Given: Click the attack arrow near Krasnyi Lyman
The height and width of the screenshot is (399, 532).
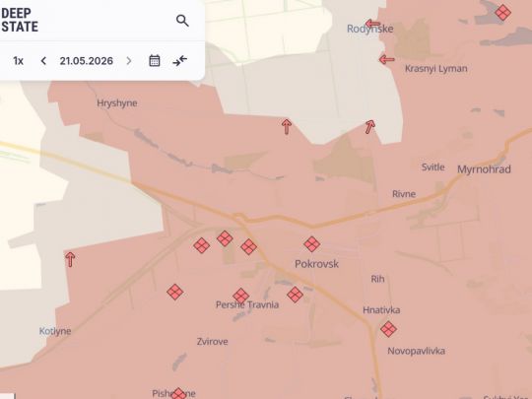Looking at the screenshot, I should click(387, 60).
